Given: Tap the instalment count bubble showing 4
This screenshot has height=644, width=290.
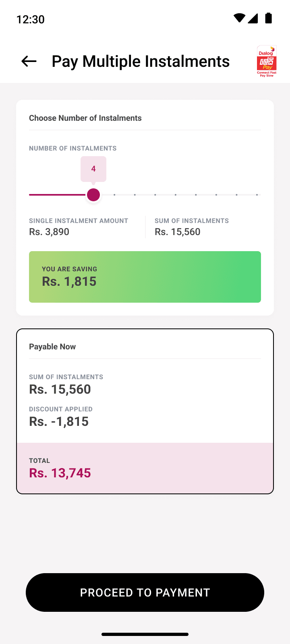Looking at the screenshot, I should 93,169.
